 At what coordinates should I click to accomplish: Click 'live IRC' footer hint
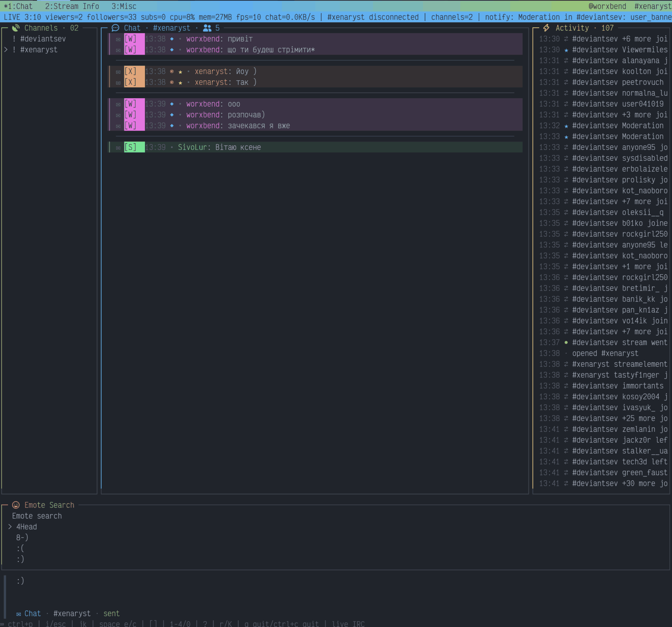(348, 624)
